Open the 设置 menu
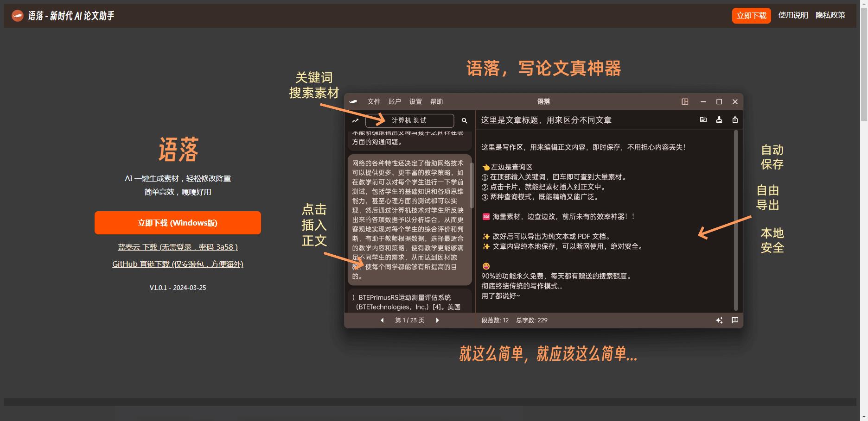 click(x=415, y=101)
